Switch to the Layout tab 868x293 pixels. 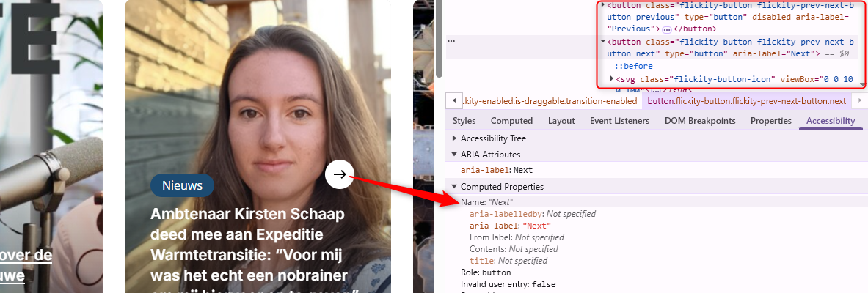(561, 121)
